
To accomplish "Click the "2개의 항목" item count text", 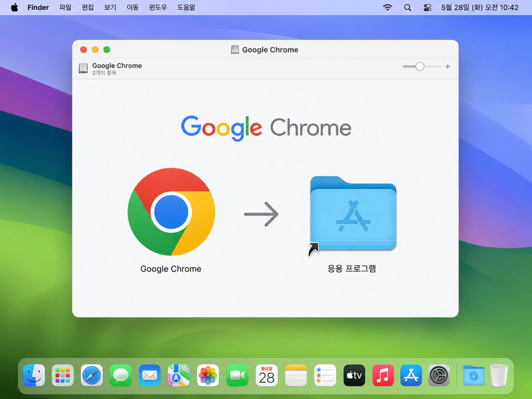I will tap(104, 73).
